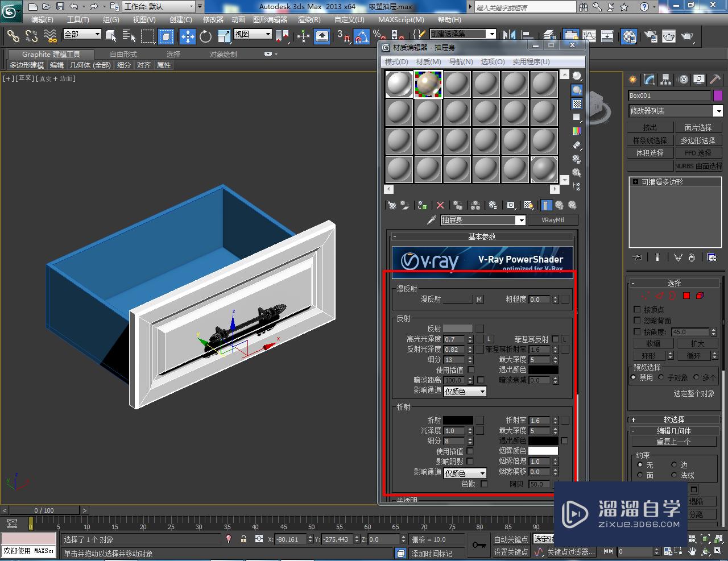Image resolution: width=728 pixels, height=561 pixels.
Task: Open material editor Modes menu
Action: [x=396, y=61]
